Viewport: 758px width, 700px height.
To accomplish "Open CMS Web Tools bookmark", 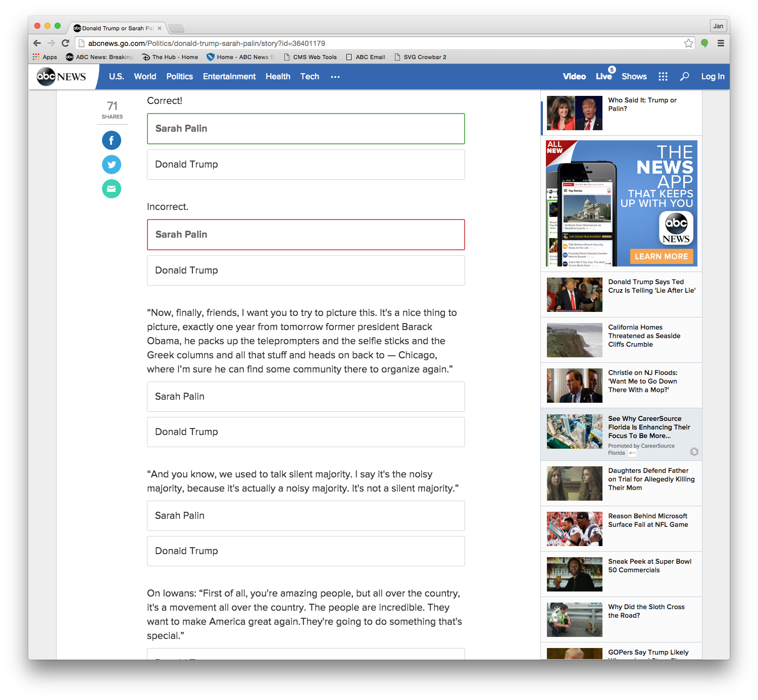I will (x=310, y=57).
